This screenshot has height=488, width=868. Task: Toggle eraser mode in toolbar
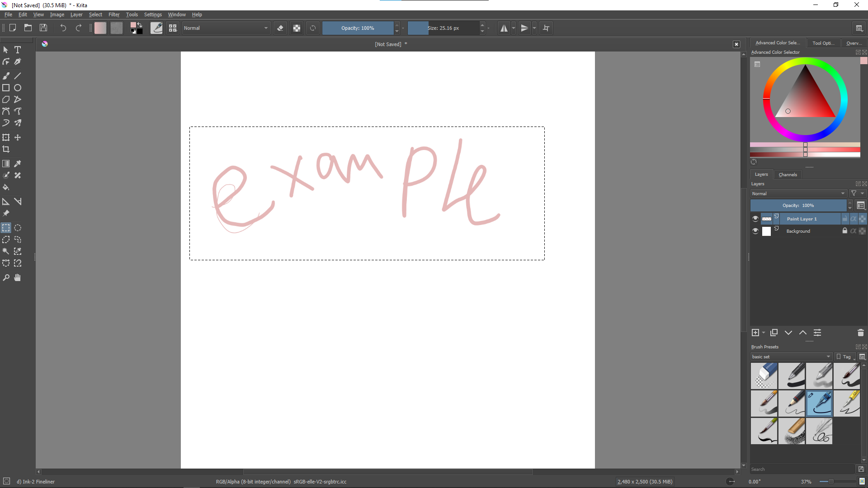tap(280, 28)
